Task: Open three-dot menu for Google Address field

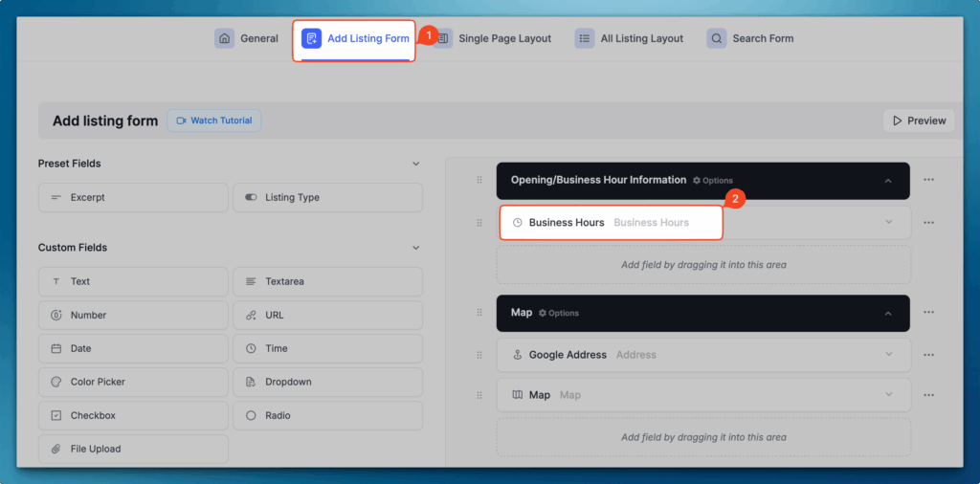Action: [928, 355]
